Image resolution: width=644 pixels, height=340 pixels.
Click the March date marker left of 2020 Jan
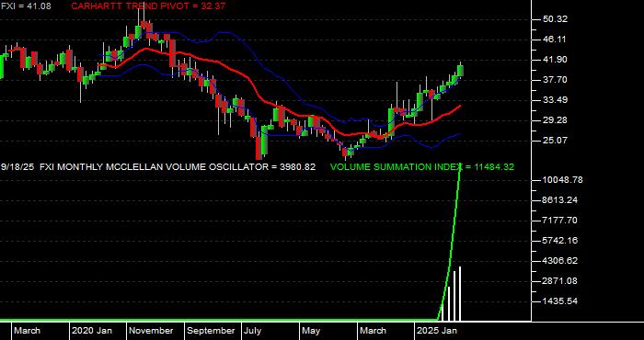[x=27, y=331]
